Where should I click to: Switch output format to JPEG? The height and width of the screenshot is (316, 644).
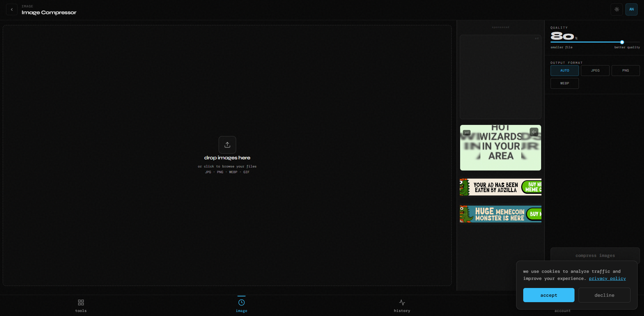pos(595,70)
